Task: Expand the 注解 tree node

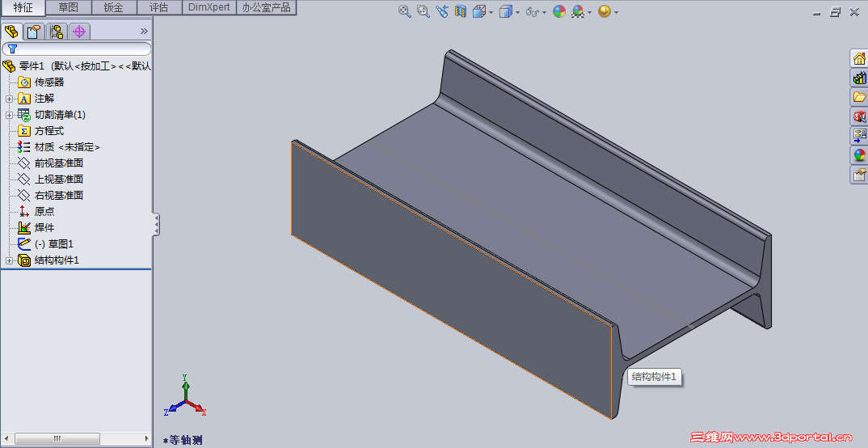Action: pyautogui.click(x=9, y=99)
